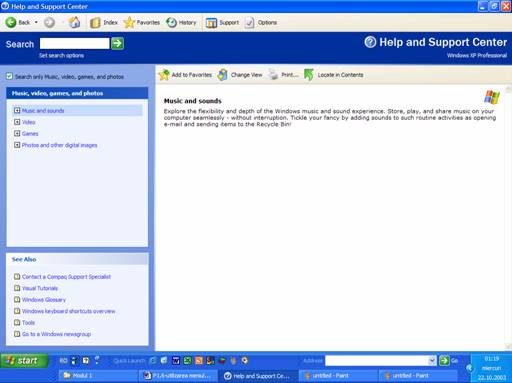Click the Print... button
Image resolution: width=512 pixels, height=383 pixels.
click(x=283, y=75)
